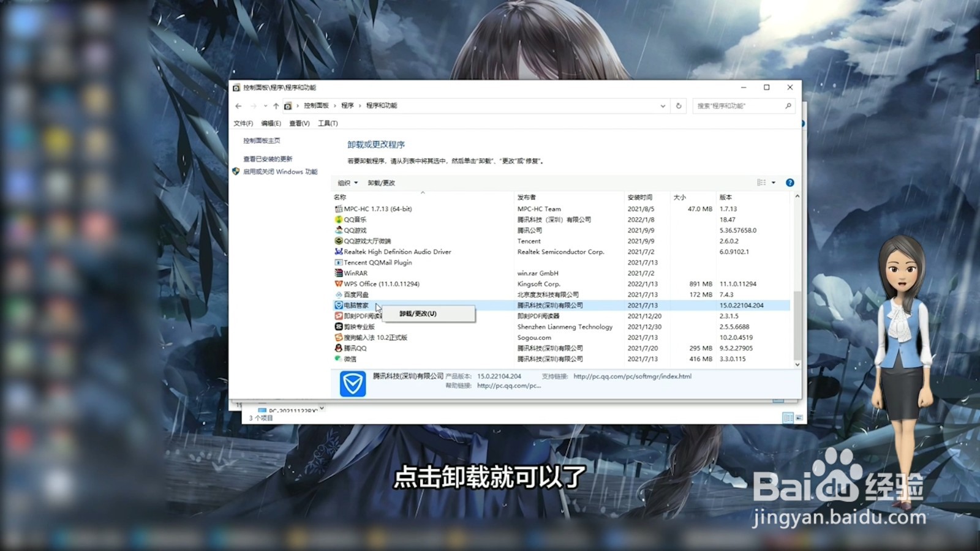The image size is (980, 551).
Task: Click the 腾讯QQ penguin icon
Action: 338,348
